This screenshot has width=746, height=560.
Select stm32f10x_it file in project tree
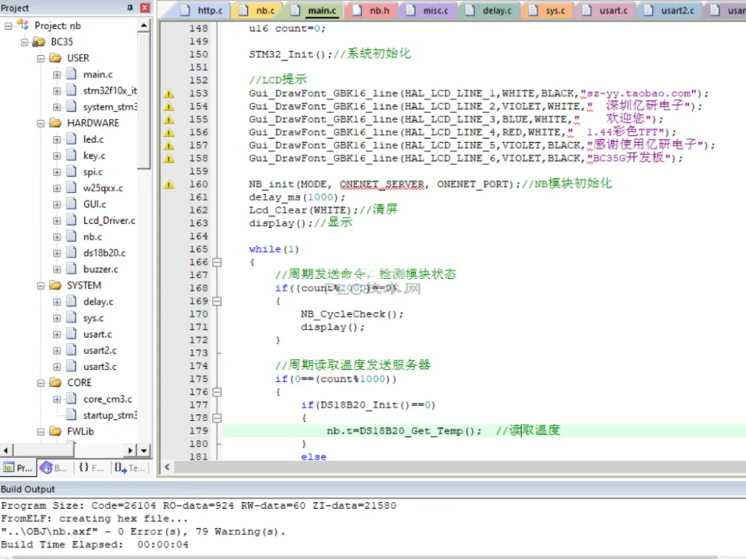pos(110,90)
